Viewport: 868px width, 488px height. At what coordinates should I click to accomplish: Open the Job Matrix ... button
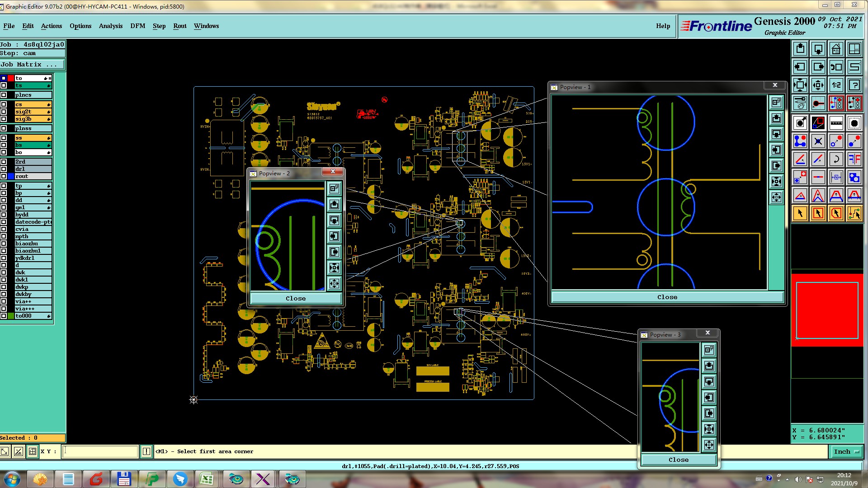coord(32,65)
